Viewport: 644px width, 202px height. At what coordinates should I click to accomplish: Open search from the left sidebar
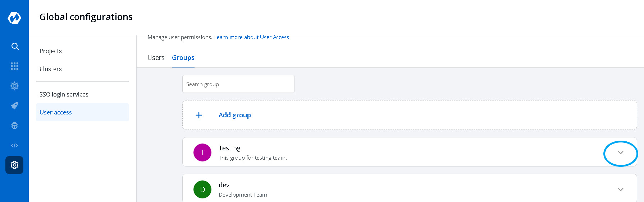(15, 46)
